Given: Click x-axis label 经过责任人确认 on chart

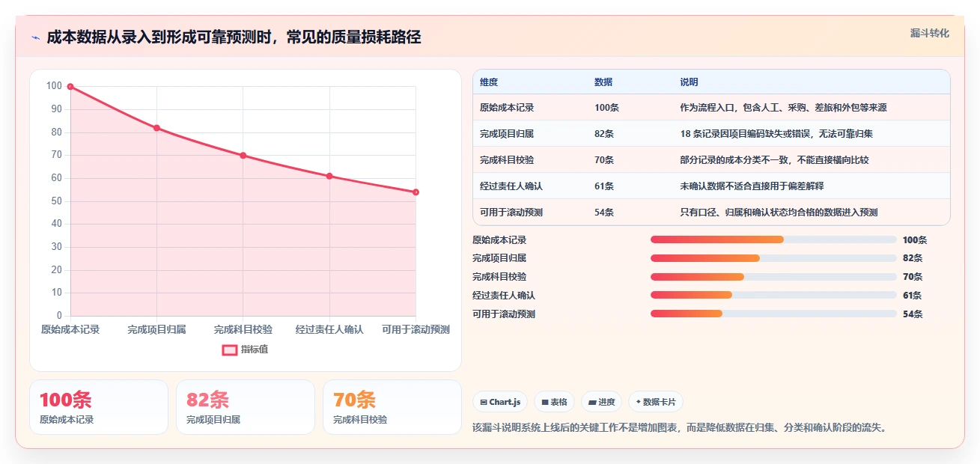Looking at the screenshot, I should pyautogui.click(x=329, y=329).
